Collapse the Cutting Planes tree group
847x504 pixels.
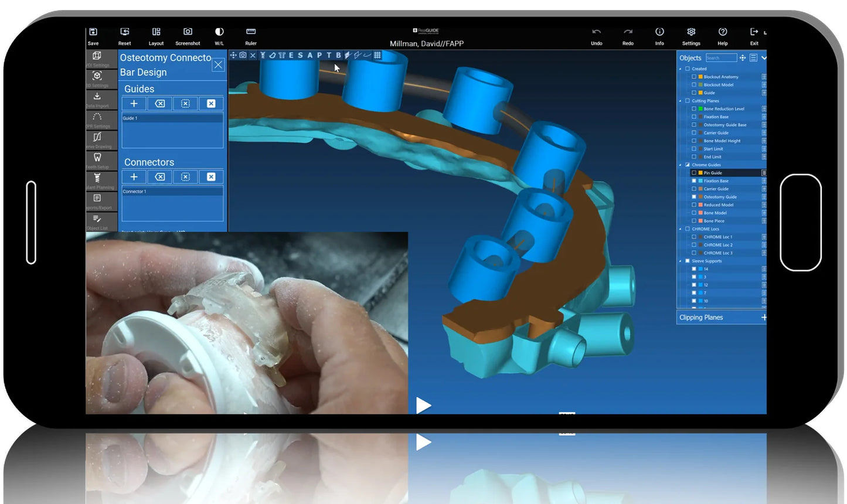(x=681, y=101)
